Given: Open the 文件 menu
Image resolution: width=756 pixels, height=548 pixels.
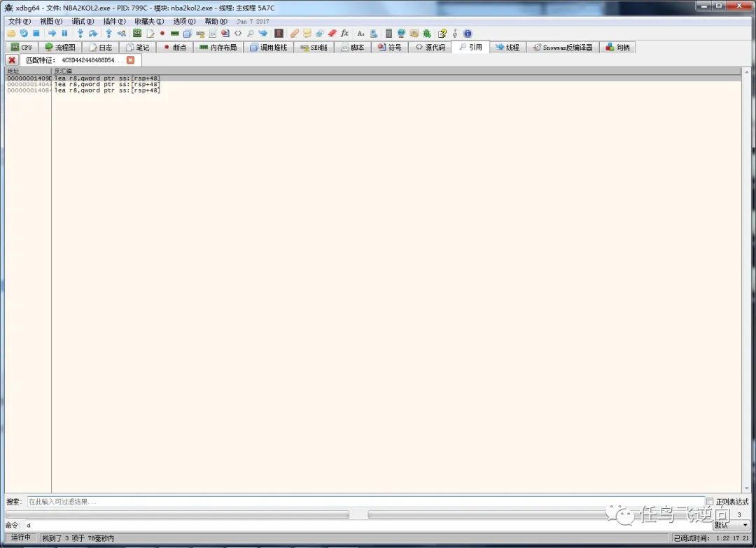Looking at the screenshot, I should [20, 21].
